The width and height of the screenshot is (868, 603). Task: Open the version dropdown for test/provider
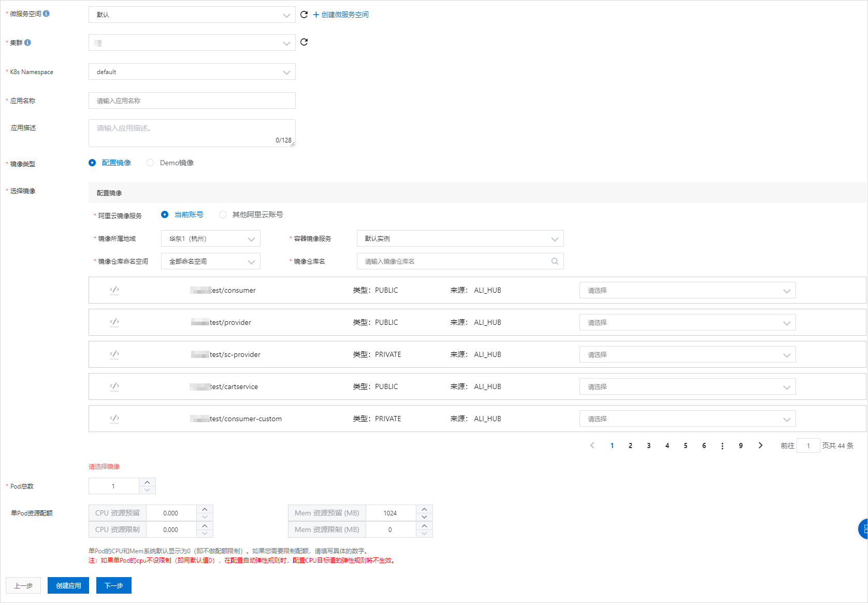coord(688,322)
